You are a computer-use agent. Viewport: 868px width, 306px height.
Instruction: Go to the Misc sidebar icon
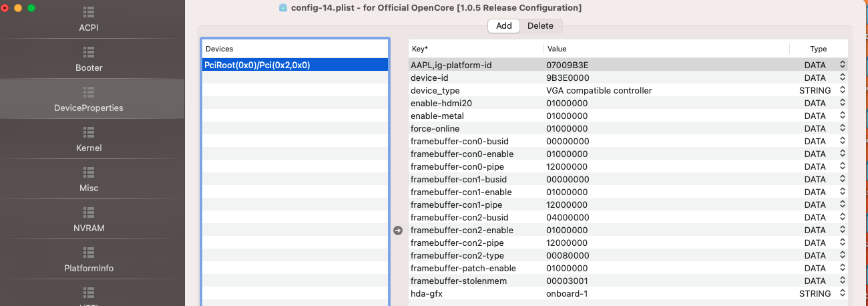(x=89, y=172)
